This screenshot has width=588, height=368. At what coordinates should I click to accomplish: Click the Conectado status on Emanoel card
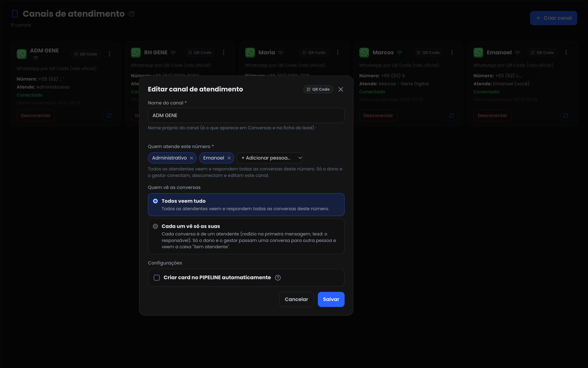(x=486, y=92)
